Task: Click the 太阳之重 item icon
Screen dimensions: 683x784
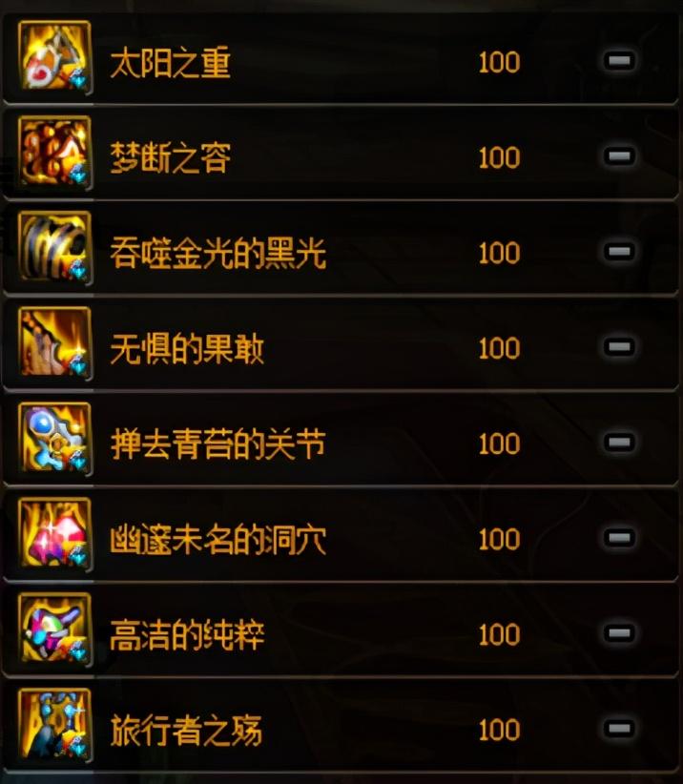Action: click(x=55, y=57)
